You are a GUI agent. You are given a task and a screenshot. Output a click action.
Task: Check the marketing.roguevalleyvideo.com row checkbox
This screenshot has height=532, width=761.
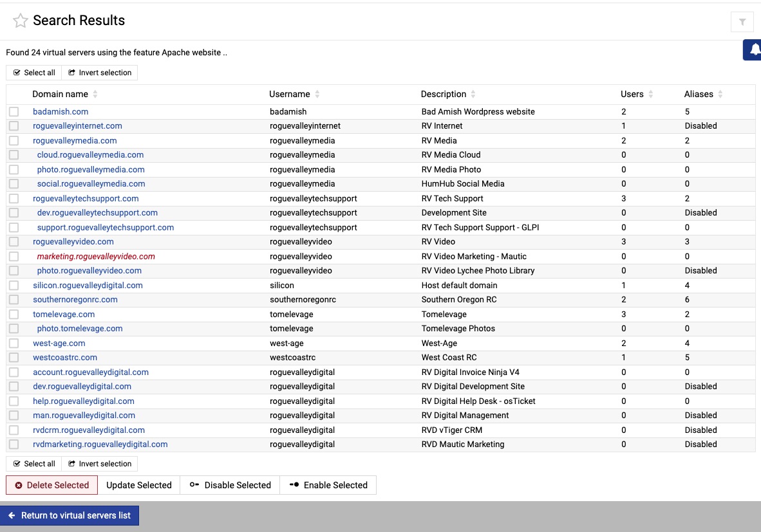(x=14, y=256)
